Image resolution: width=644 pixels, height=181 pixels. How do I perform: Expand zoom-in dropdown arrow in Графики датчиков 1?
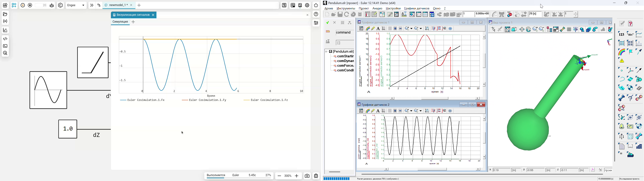coord(411,28)
